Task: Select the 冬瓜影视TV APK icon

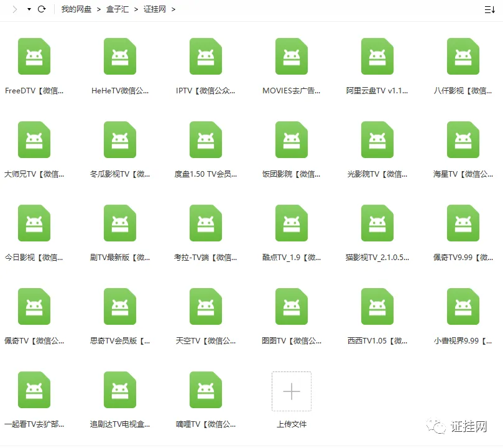Action: point(120,139)
